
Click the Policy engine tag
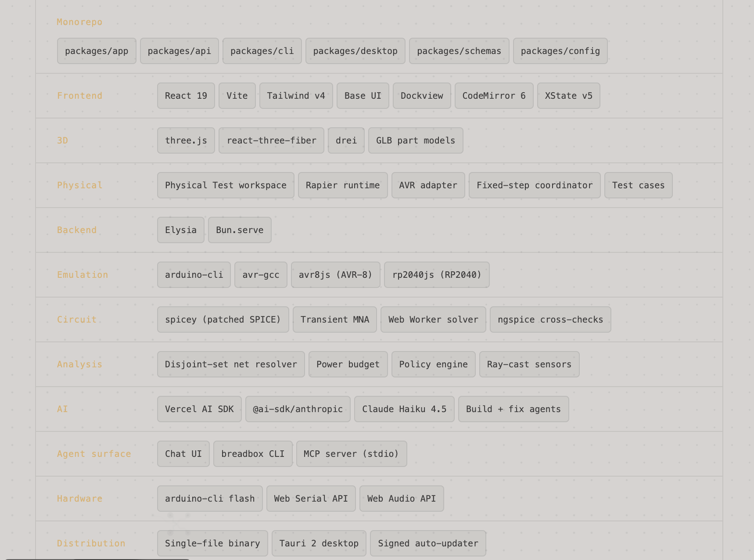(433, 364)
